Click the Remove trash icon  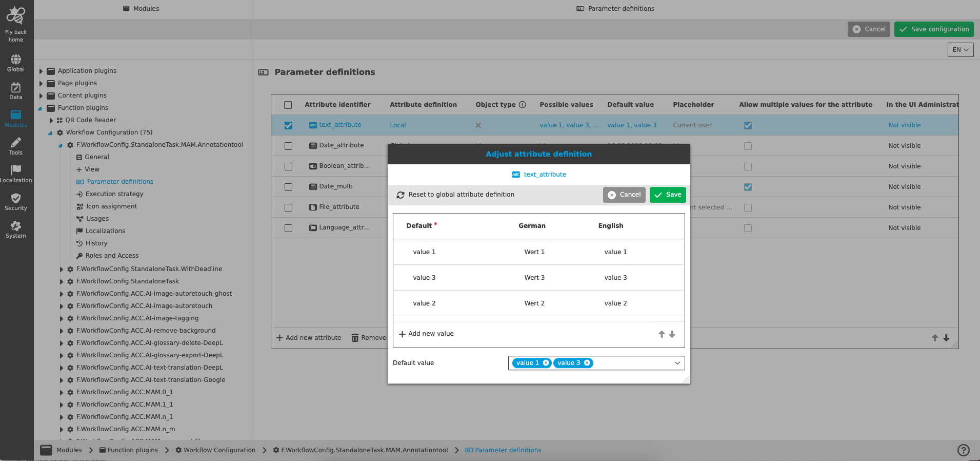[355, 338]
